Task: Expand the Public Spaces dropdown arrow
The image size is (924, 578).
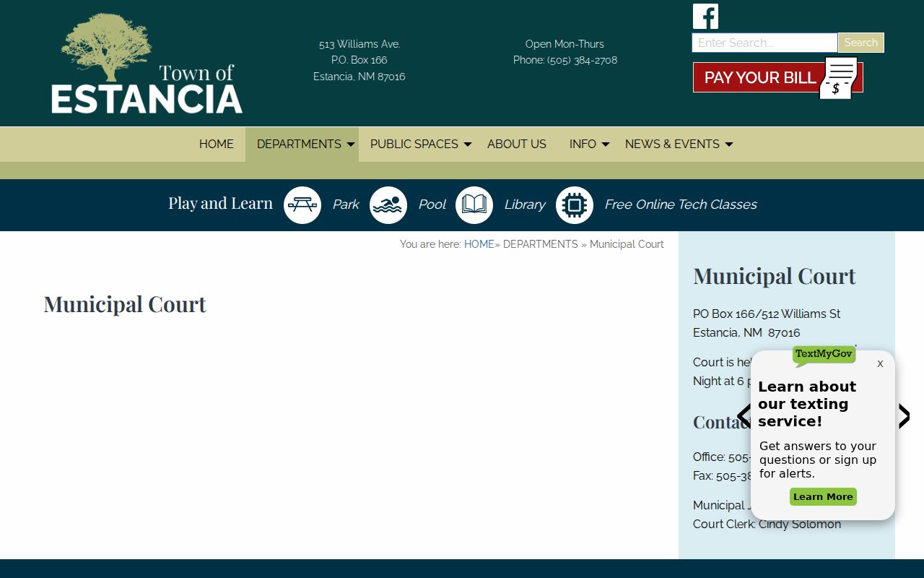Action: [x=468, y=144]
